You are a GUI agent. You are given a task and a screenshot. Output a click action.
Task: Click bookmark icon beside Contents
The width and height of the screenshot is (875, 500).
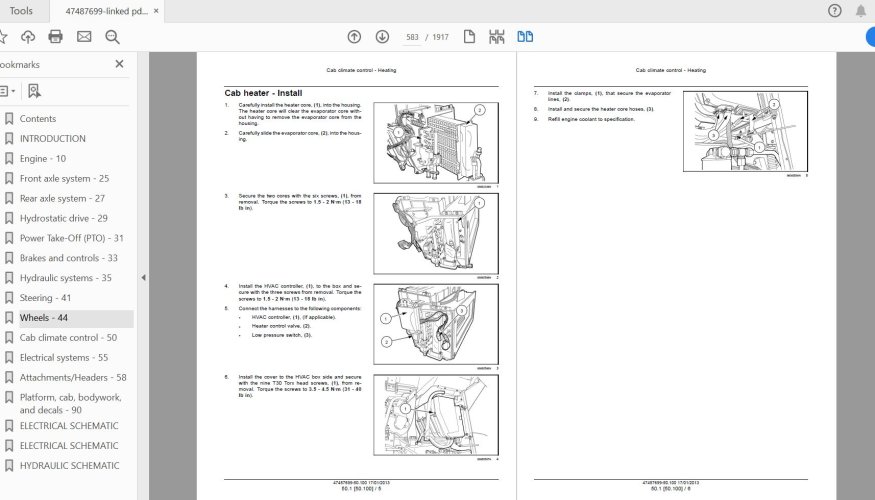(9, 118)
